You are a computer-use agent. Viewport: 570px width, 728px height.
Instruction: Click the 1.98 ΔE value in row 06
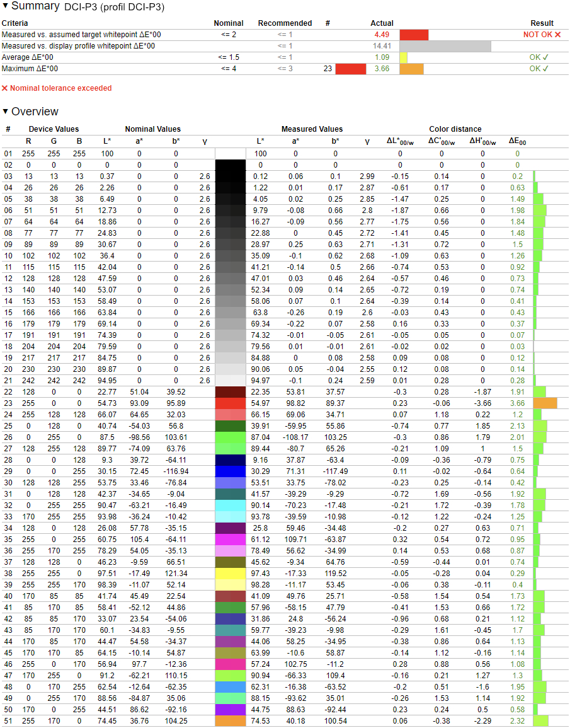tap(517, 211)
